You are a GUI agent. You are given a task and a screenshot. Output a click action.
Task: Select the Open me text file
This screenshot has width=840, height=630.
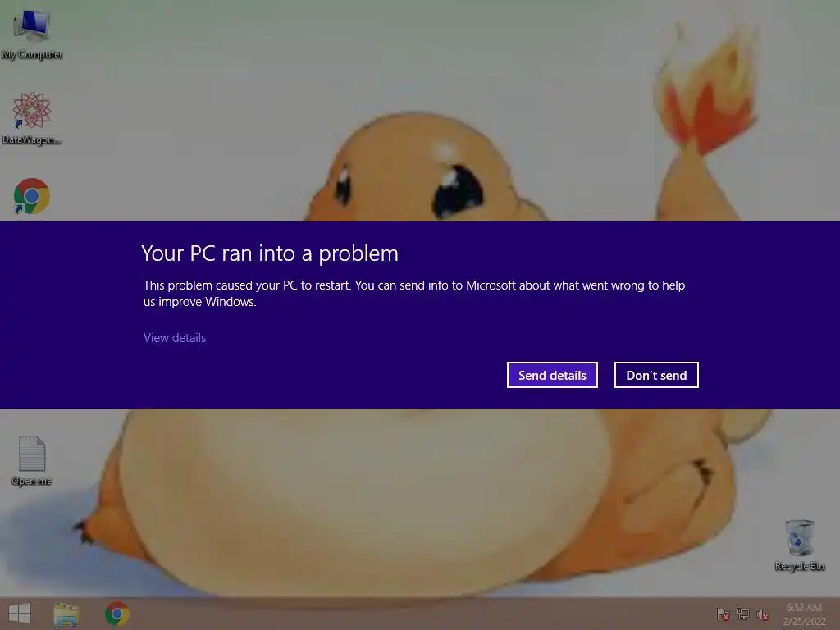pyautogui.click(x=32, y=460)
